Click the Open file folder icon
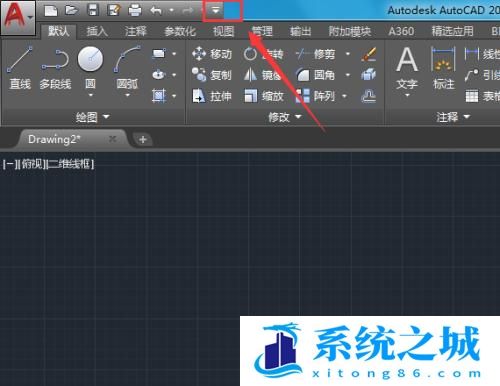500x386 pixels. pyautogui.click(x=71, y=10)
